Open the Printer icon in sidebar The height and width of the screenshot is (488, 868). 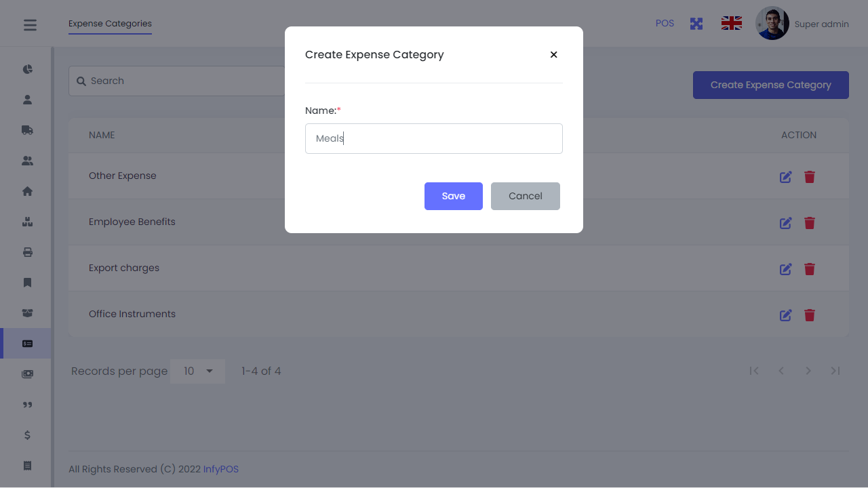[x=27, y=251]
